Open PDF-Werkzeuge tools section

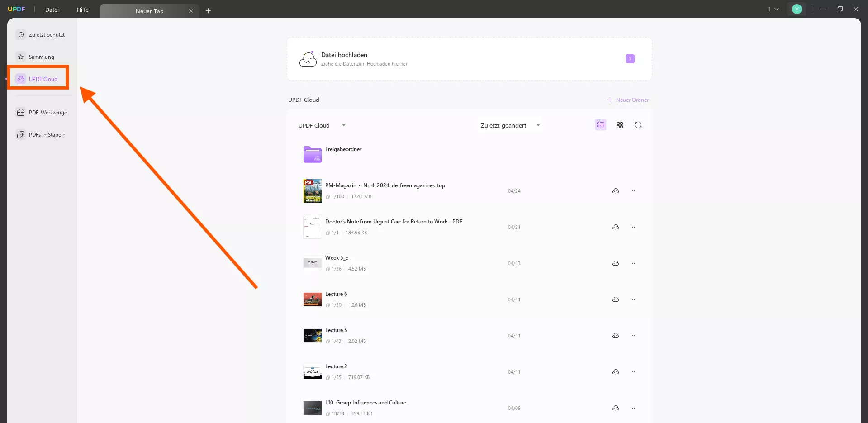(42, 113)
